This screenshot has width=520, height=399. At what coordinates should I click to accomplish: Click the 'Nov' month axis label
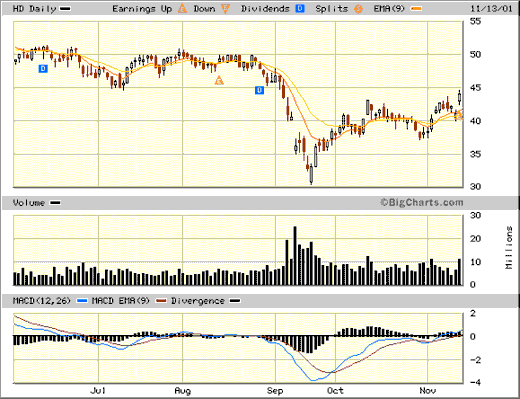click(x=428, y=390)
